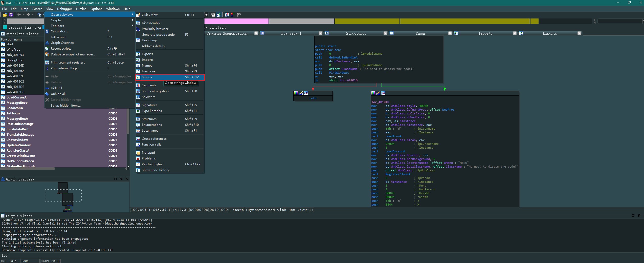Click the save database floppy icon
The width and height of the screenshot is (644, 263).
tap(11, 15)
